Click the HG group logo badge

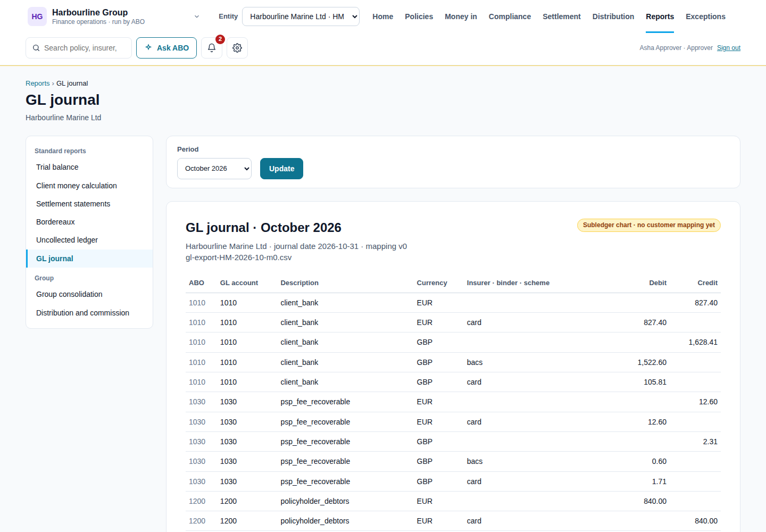(37, 16)
